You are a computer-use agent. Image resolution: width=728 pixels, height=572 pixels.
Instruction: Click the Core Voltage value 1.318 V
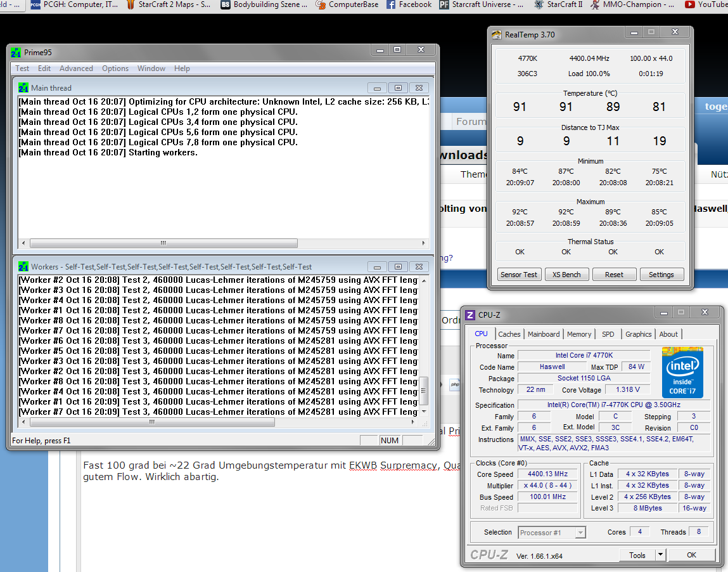point(628,390)
